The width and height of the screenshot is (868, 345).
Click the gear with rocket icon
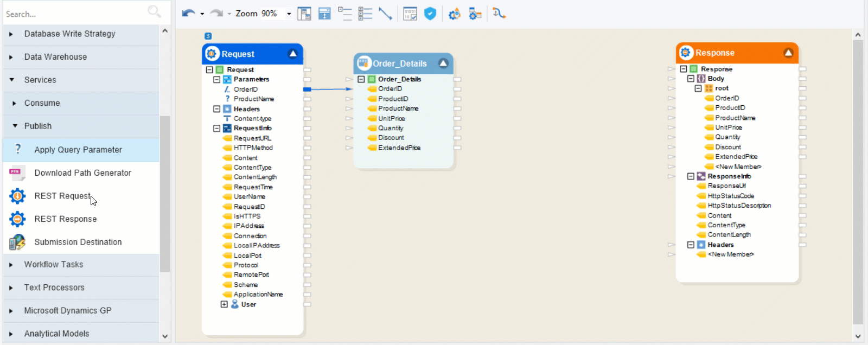tap(455, 14)
